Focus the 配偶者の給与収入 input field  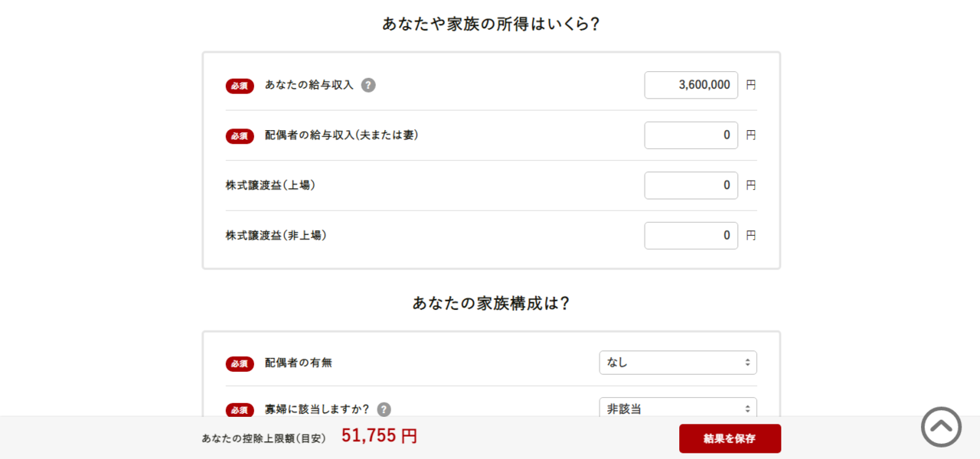(691, 135)
